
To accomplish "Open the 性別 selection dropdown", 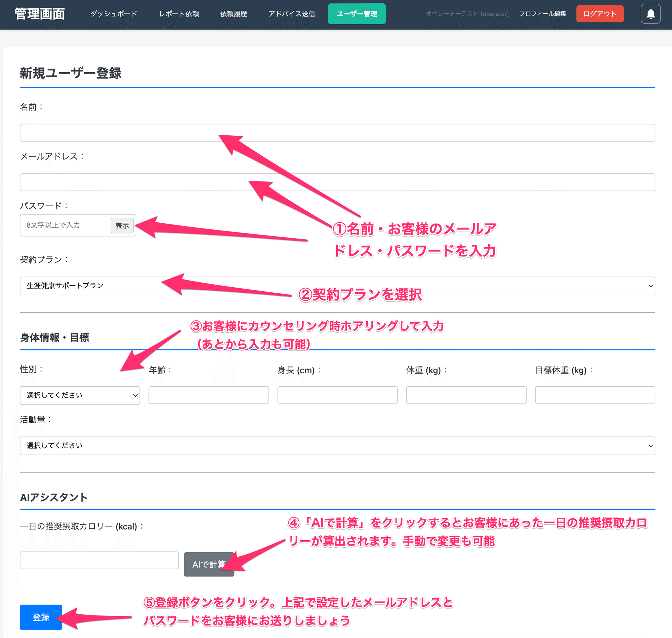I will [x=80, y=395].
